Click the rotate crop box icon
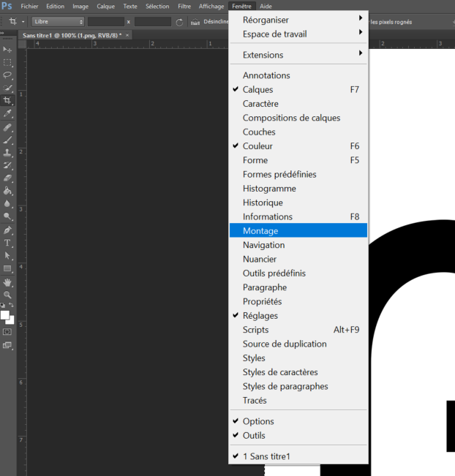The image size is (455, 476). (x=179, y=22)
